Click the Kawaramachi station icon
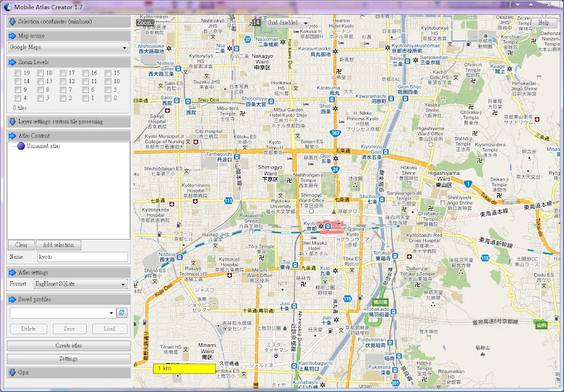The height and width of the screenshot is (392, 564). pos(391,99)
